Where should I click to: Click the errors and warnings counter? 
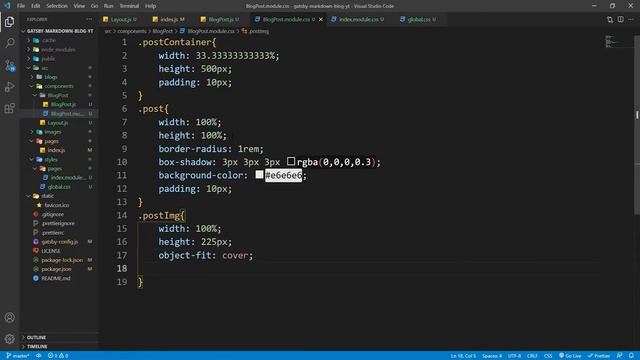click(58, 356)
